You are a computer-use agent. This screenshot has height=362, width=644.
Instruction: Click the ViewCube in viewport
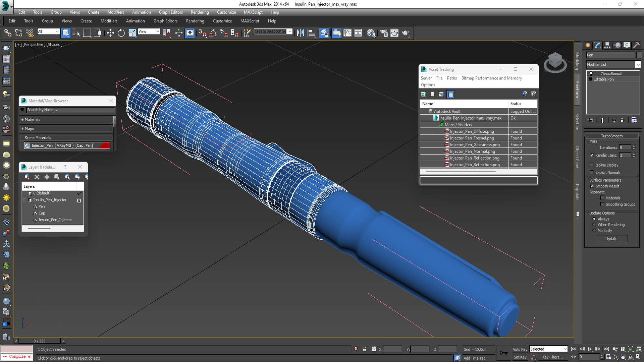(555, 62)
